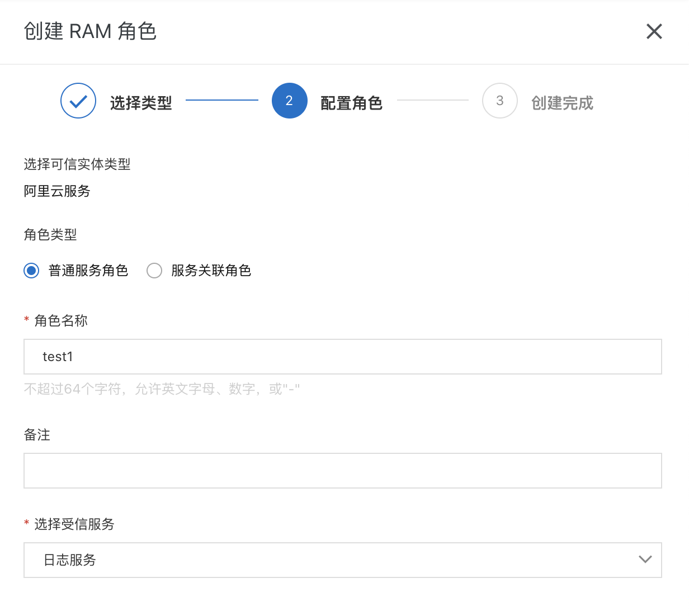
Task: Click the 配置角色 step label
Action: (351, 103)
